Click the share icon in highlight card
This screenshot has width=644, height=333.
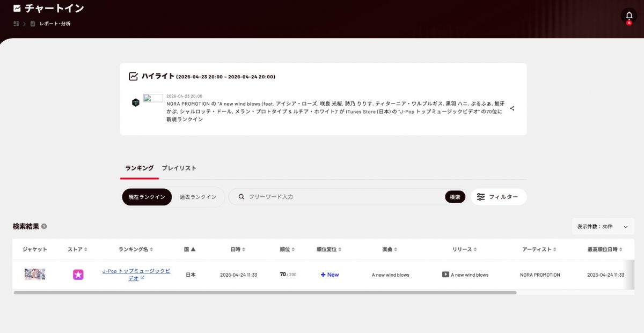pyautogui.click(x=512, y=108)
